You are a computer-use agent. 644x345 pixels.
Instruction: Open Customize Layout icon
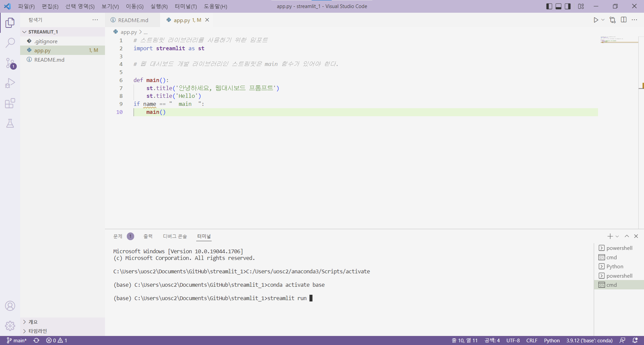[x=581, y=6]
